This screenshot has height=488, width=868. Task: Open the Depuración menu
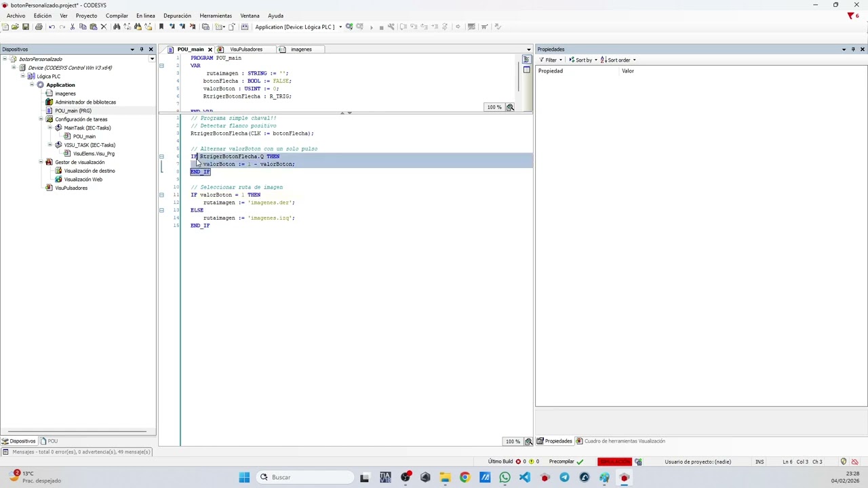coord(177,16)
